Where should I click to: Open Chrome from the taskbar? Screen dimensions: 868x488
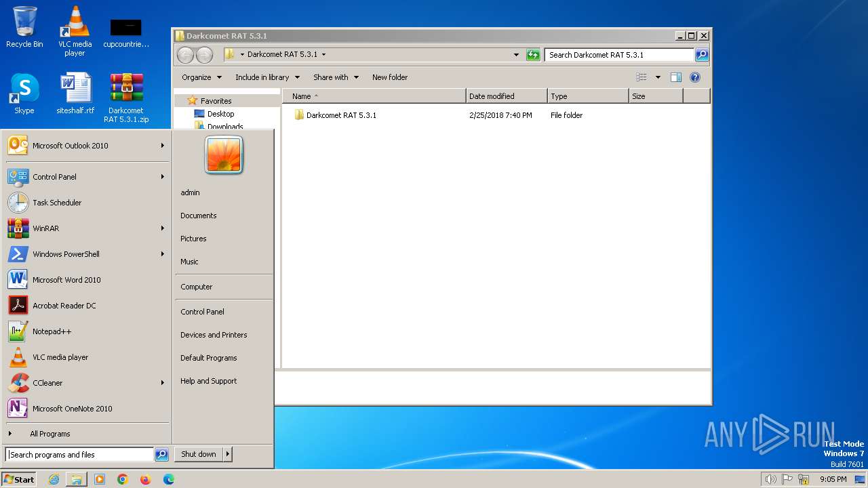pos(123,479)
